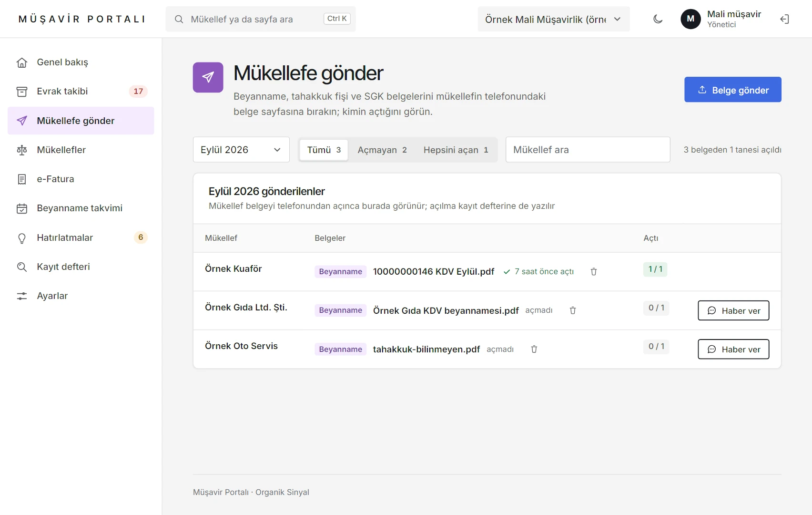
Task: Delete tahakkuk-bilinmeyen.pdf with trash icon
Action: 534,349
